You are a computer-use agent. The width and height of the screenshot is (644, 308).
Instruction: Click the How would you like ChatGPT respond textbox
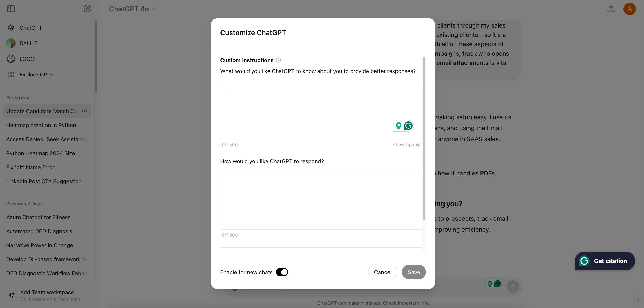(x=321, y=199)
